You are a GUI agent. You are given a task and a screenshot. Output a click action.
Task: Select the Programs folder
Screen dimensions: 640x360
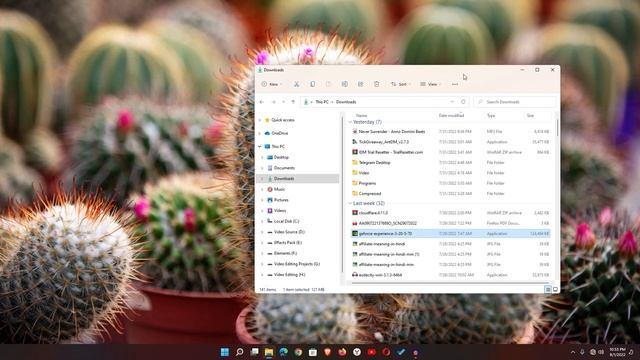[x=451, y=183]
